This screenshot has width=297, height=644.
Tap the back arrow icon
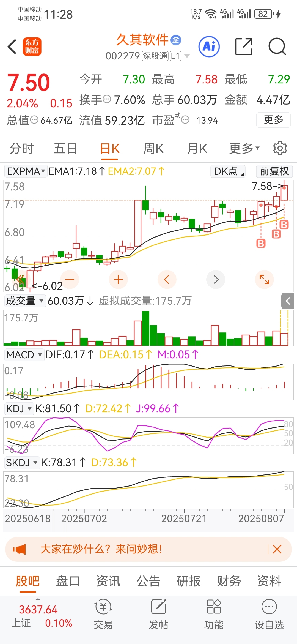coord(12,47)
